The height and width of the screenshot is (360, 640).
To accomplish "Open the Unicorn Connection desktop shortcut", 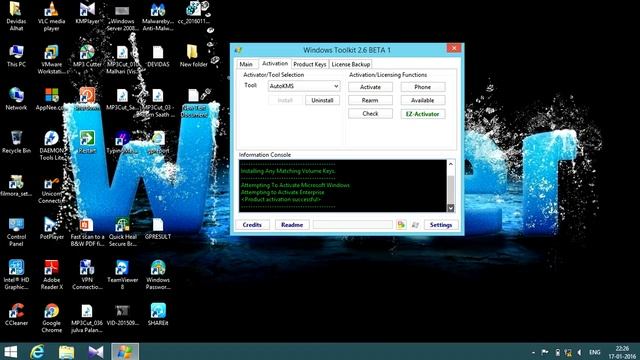I will [51, 189].
